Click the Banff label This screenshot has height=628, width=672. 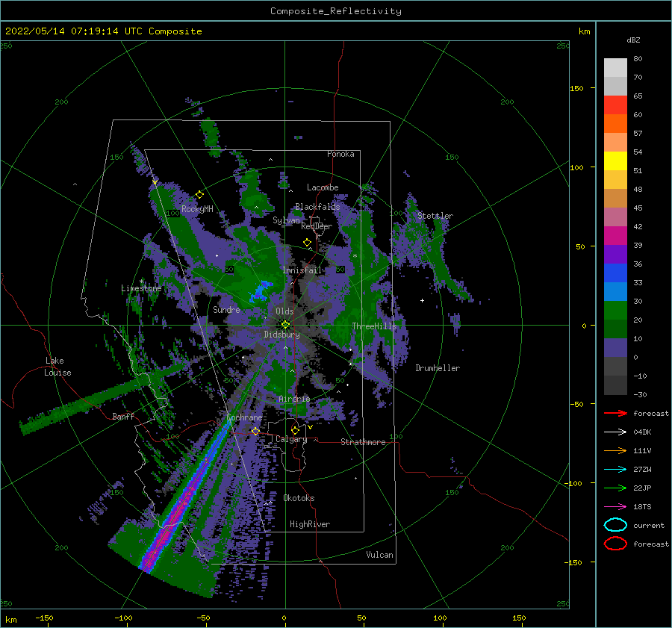(x=123, y=416)
